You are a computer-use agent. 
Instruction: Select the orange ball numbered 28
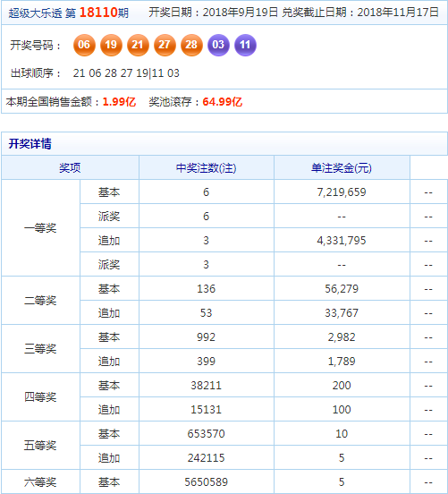click(x=191, y=45)
